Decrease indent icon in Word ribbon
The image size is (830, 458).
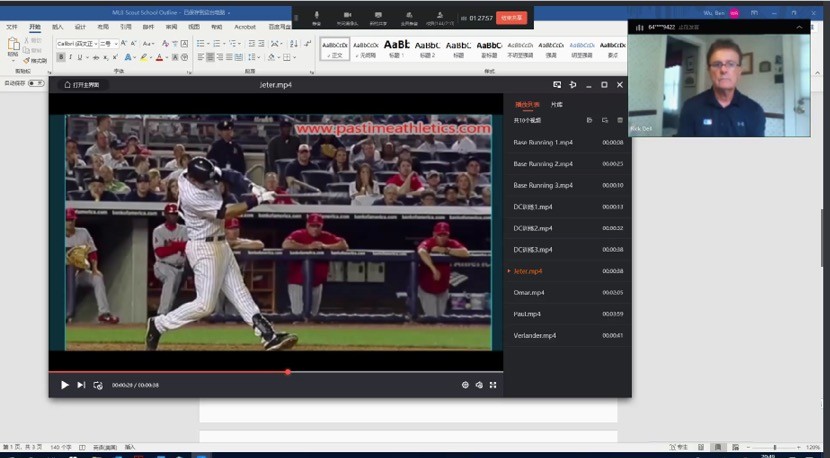pos(251,43)
